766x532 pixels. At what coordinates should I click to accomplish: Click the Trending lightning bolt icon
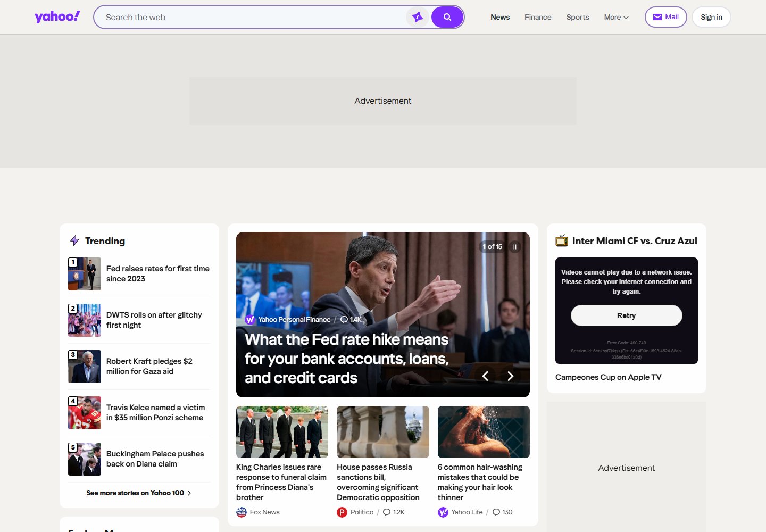tap(75, 240)
